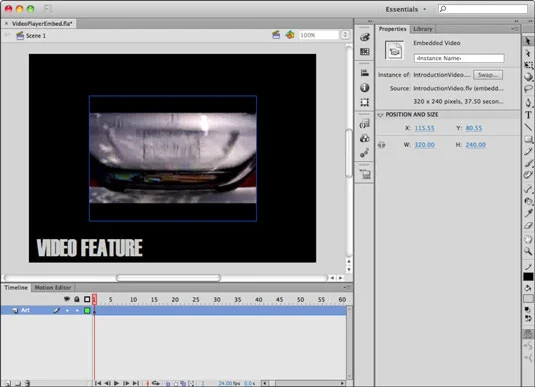Click the Y position value 80.55
The width and height of the screenshot is (535, 387).
click(474, 128)
